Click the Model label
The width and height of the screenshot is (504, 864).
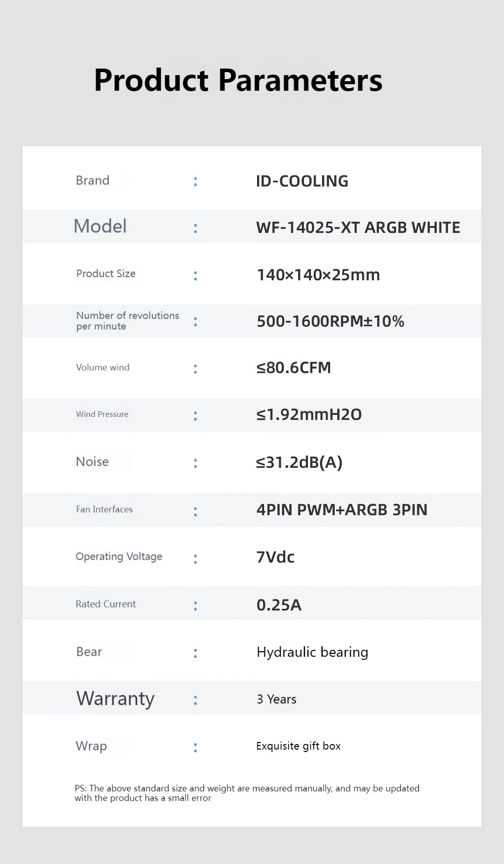point(100,226)
